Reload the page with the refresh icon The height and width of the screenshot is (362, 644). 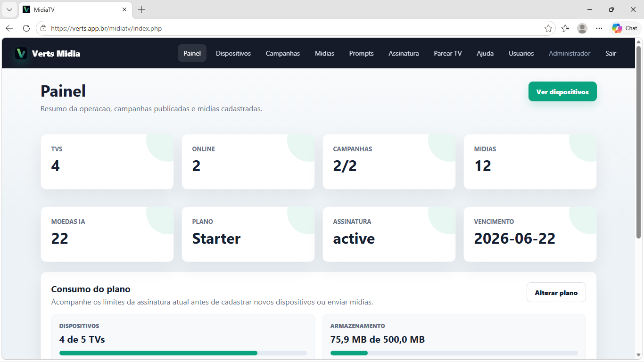point(26,28)
